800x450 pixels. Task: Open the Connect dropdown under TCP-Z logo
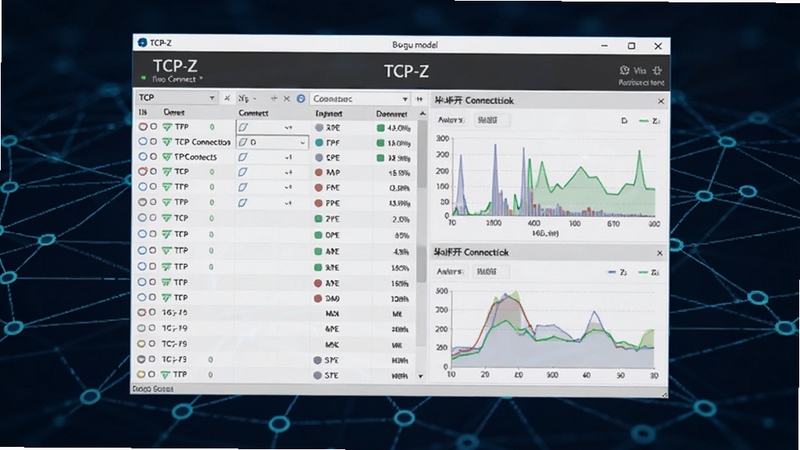point(177,80)
